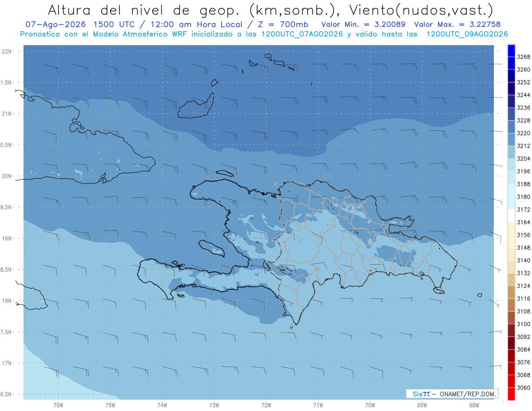Click the '17N' latitude label
The width and height of the screenshot is (532, 411).
8,363
